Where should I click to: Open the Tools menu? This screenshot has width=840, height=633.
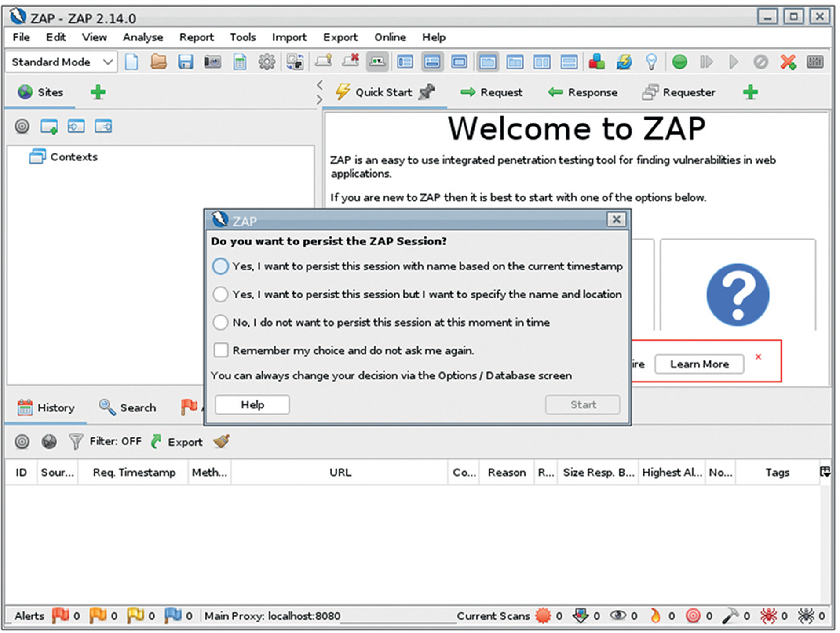243,37
